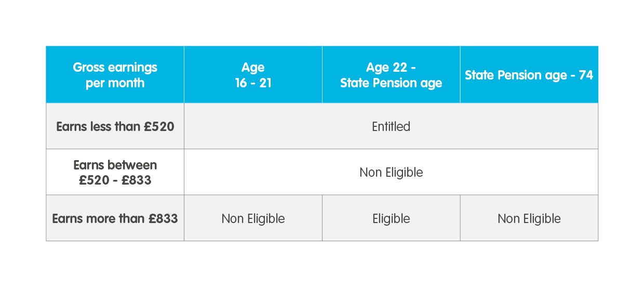Select the 'per month' text in first header
This screenshot has height=287, width=644.
[115, 83]
